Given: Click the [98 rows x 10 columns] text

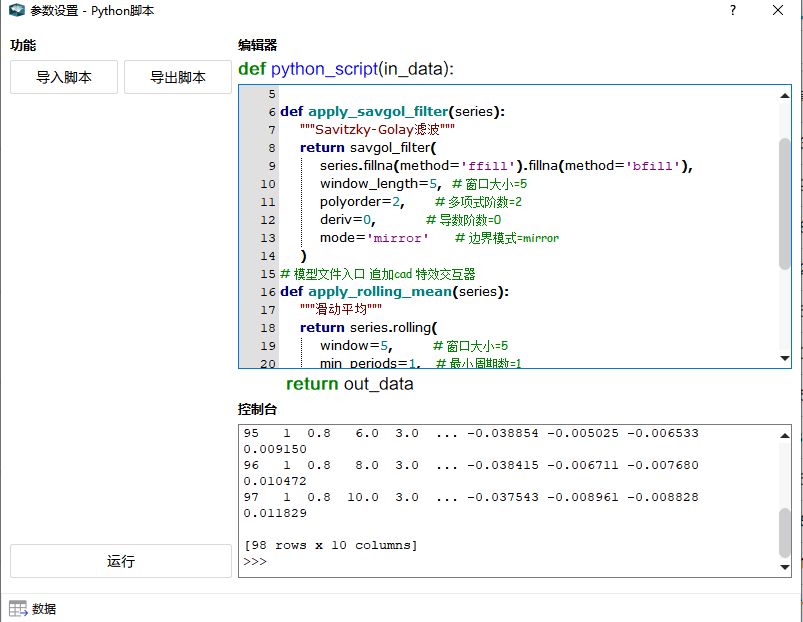Looking at the screenshot, I should (x=331, y=545).
